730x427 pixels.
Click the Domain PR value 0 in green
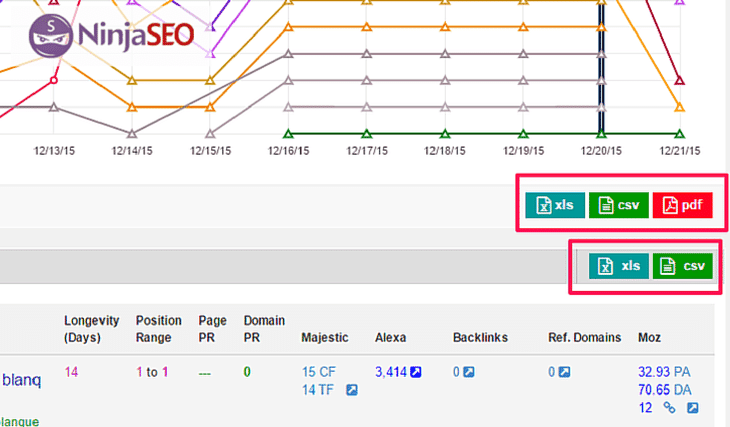[247, 372]
